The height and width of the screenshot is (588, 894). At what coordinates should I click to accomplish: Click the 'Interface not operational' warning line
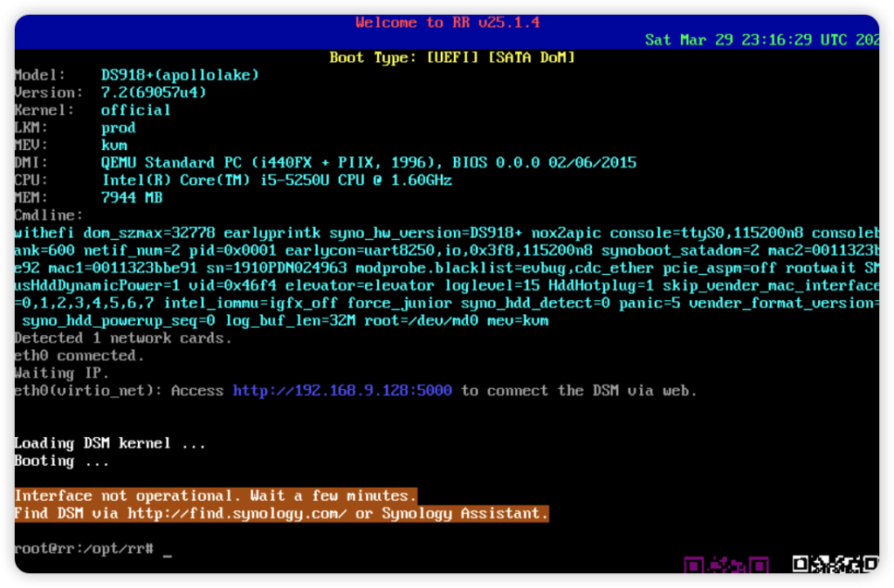pyautogui.click(x=216, y=496)
